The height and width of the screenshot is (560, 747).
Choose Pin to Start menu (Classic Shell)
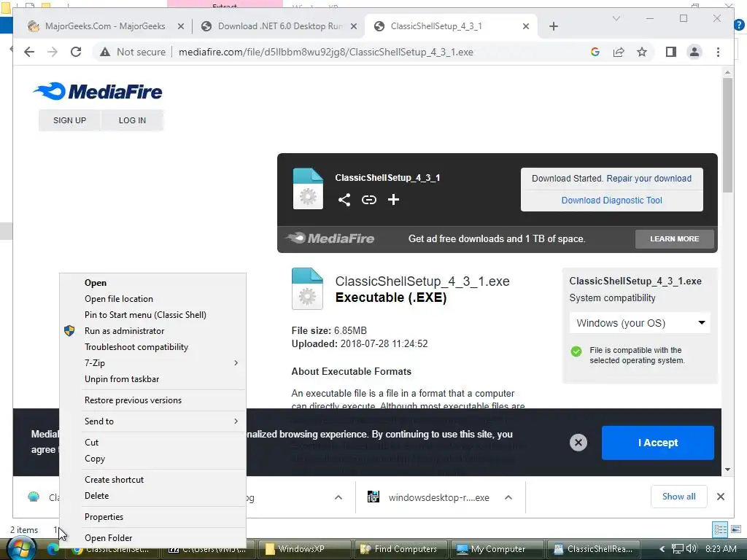pyautogui.click(x=152, y=315)
